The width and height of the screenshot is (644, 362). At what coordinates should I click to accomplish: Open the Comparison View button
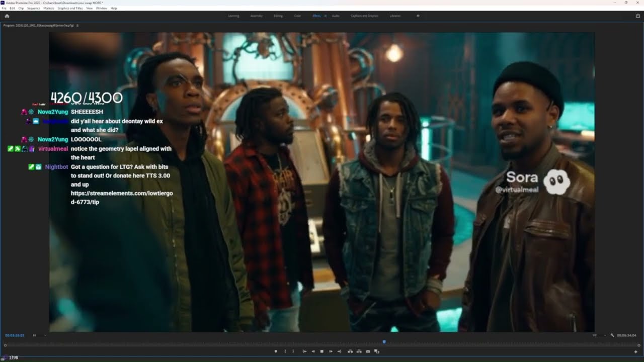377,351
